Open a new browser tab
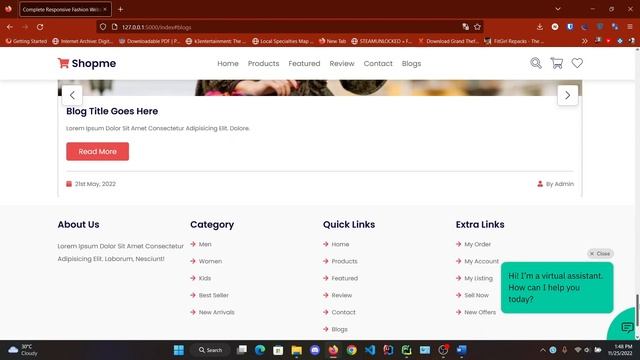The height and width of the screenshot is (360, 640). tap(120, 9)
